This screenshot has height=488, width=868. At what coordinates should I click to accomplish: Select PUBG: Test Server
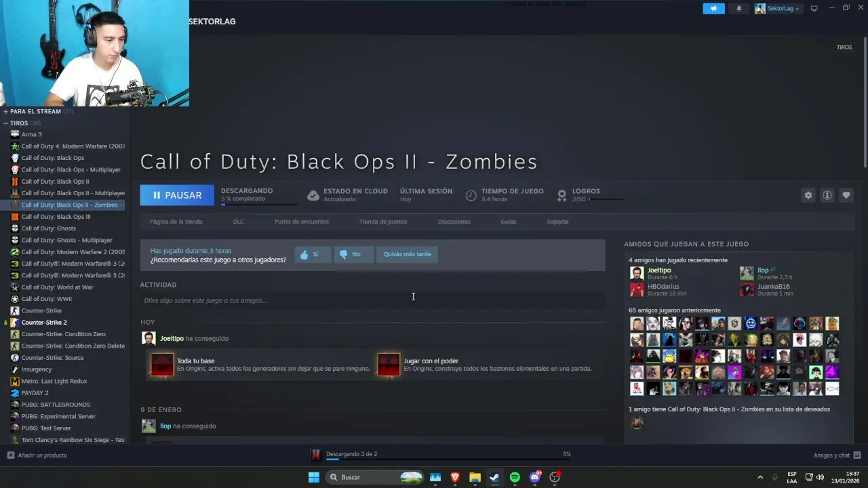coord(46,428)
